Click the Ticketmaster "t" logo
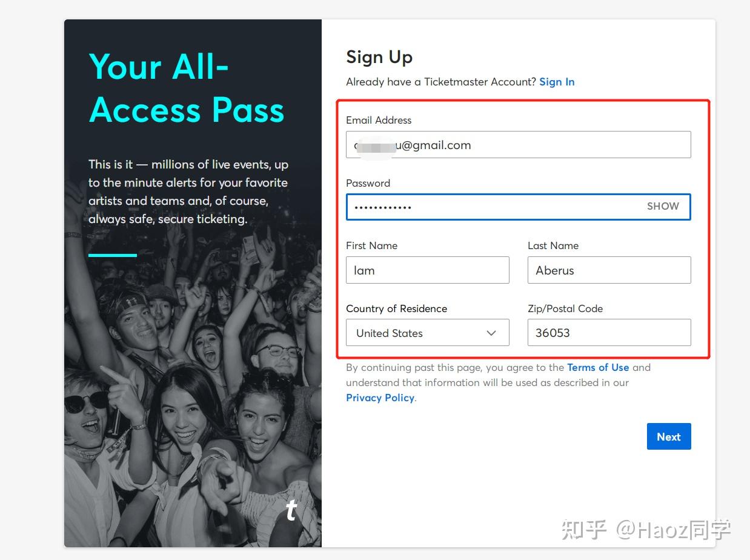This screenshot has width=750, height=560. coord(291,510)
